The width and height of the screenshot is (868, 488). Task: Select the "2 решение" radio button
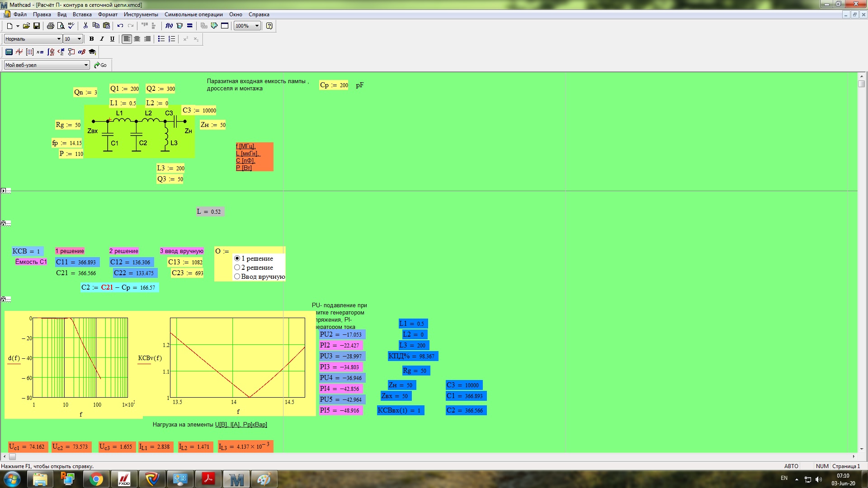[237, 267]
